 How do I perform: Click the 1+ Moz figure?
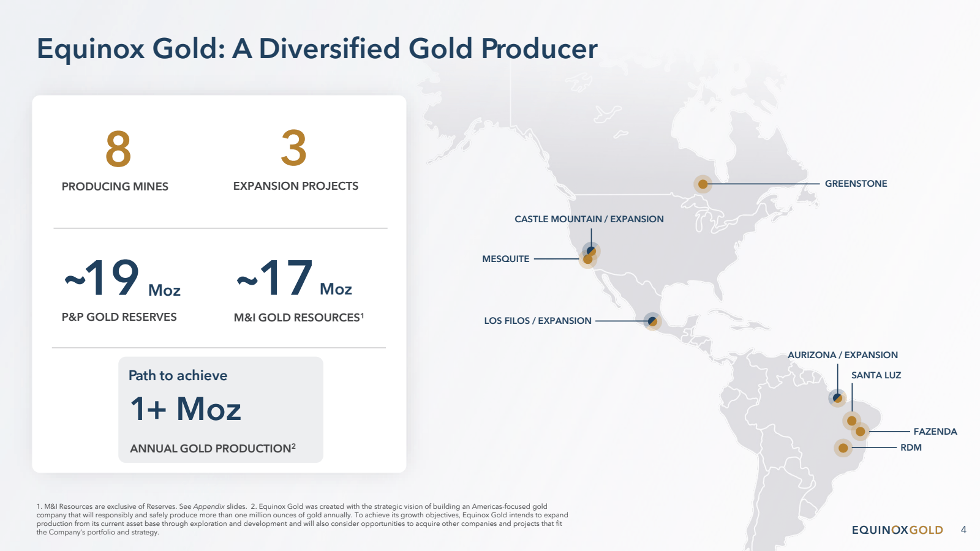[x=186, y=408]
